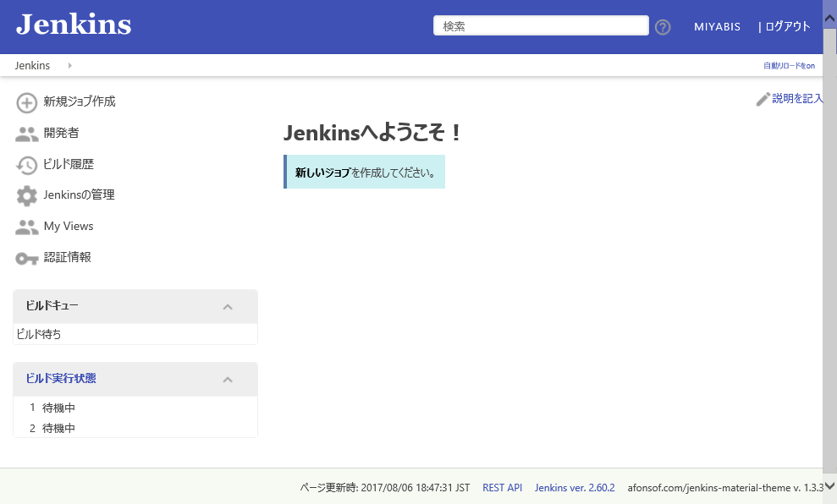Open the 開発者 page link
Viewport: 837px width, 504px height.
click(62, 133)
